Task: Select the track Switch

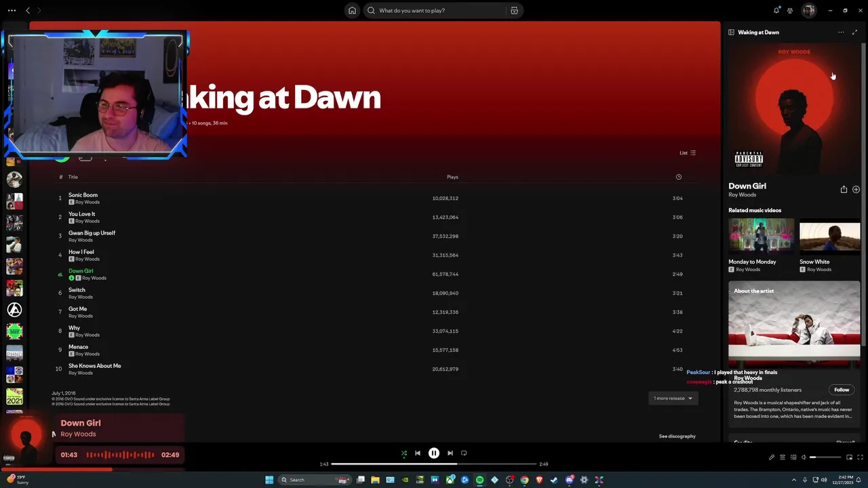Action: coord(77,290)
